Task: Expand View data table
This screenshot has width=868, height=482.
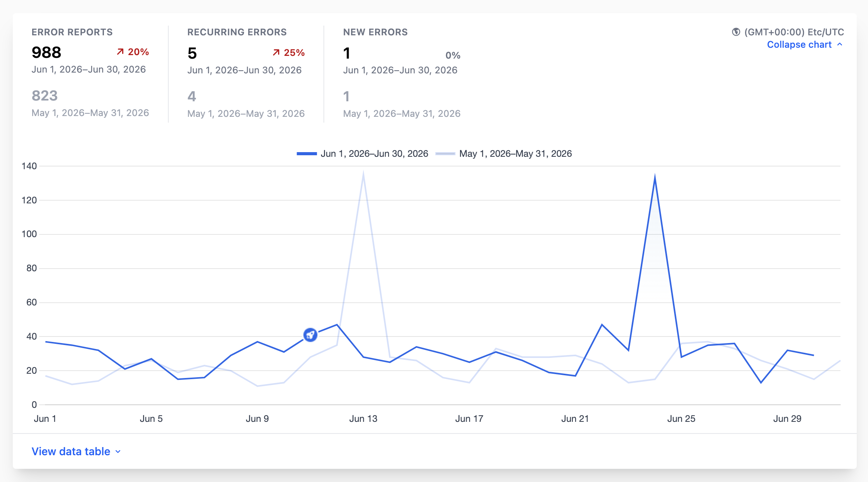Action: [76, 451]
